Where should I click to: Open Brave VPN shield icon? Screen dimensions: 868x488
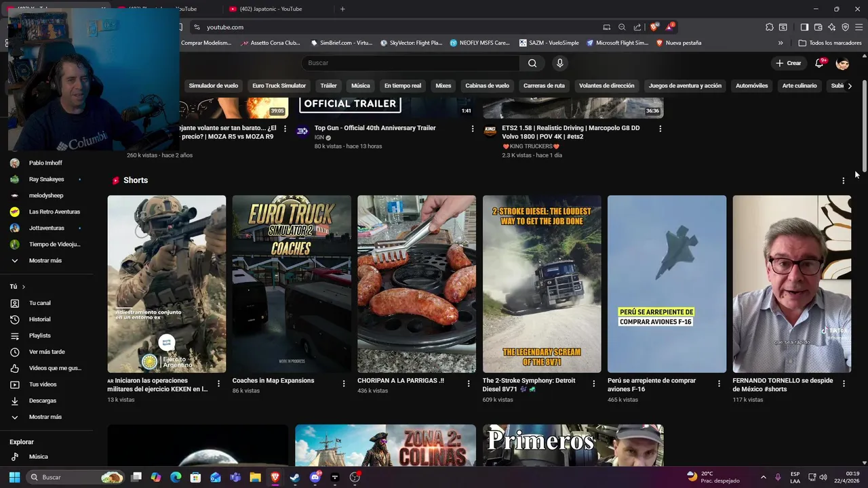(x=845, y=27)
